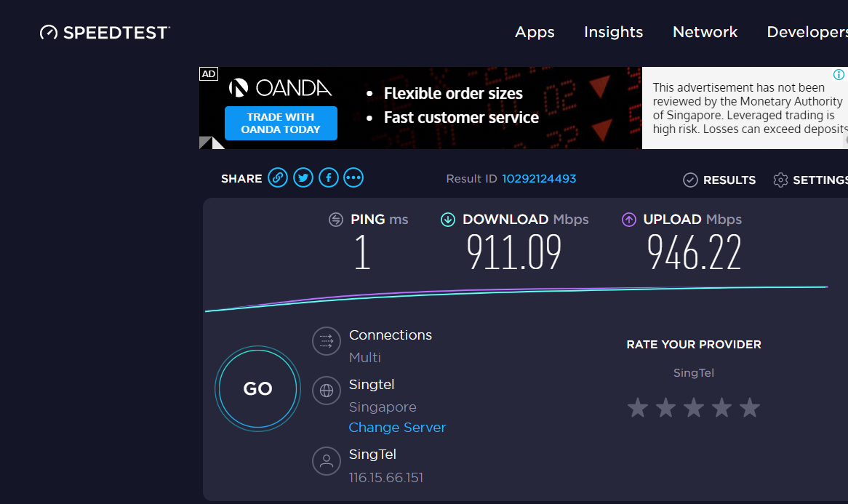
Task: Click the download arrow icon
Action: pyautogui.click(x=448, y=220)
